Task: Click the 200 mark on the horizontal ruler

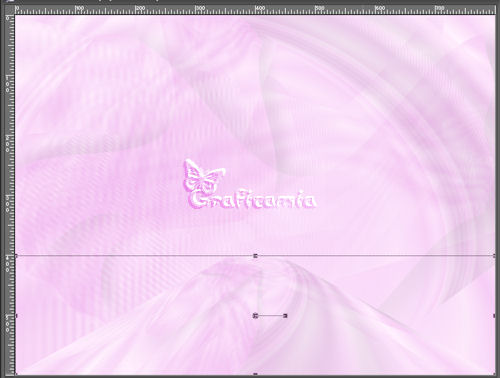Action: click(x=140, y=8)
